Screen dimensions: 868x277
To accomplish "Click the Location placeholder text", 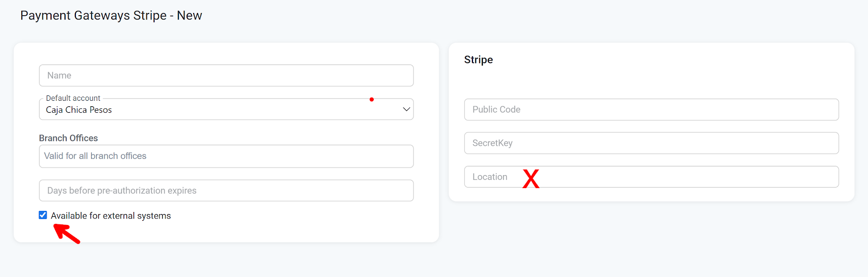I will tap(490, 177).
